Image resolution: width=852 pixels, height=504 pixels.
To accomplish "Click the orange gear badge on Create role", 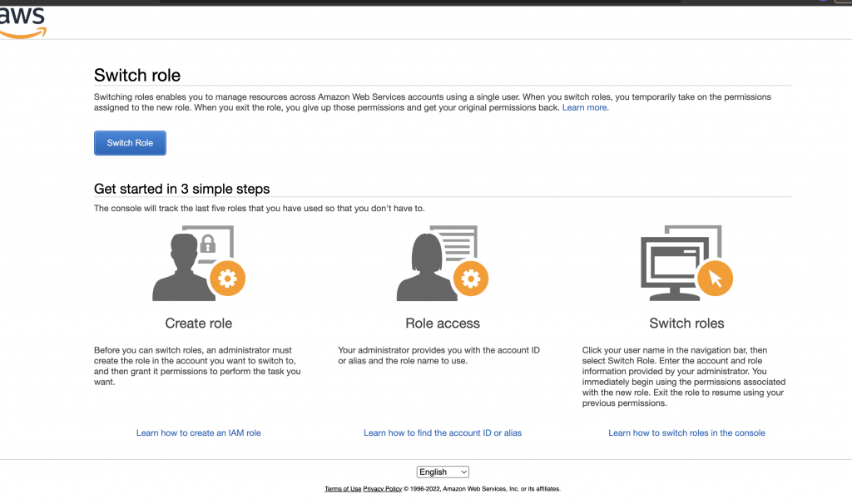I will (x=228, y=279).
